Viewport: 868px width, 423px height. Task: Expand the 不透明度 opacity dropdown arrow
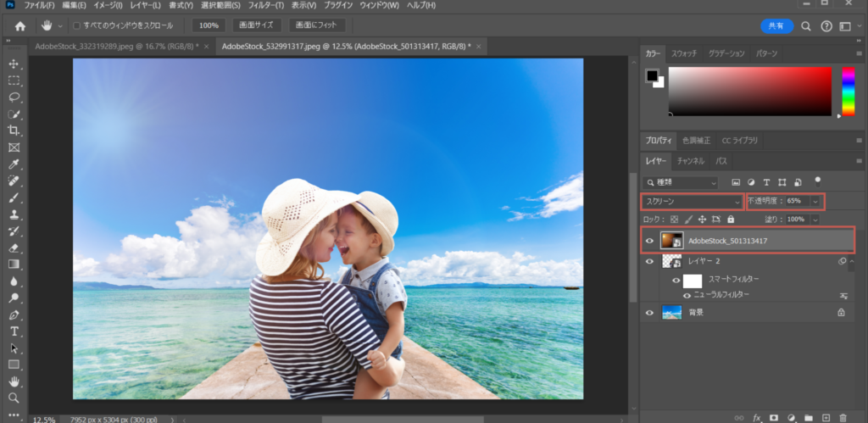point(815,202)
